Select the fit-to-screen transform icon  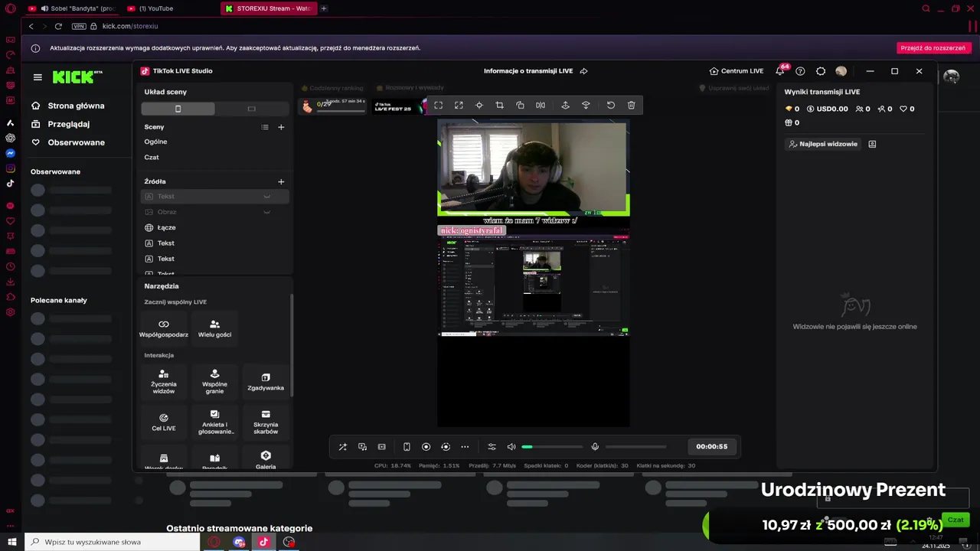[x=439, y=106]
